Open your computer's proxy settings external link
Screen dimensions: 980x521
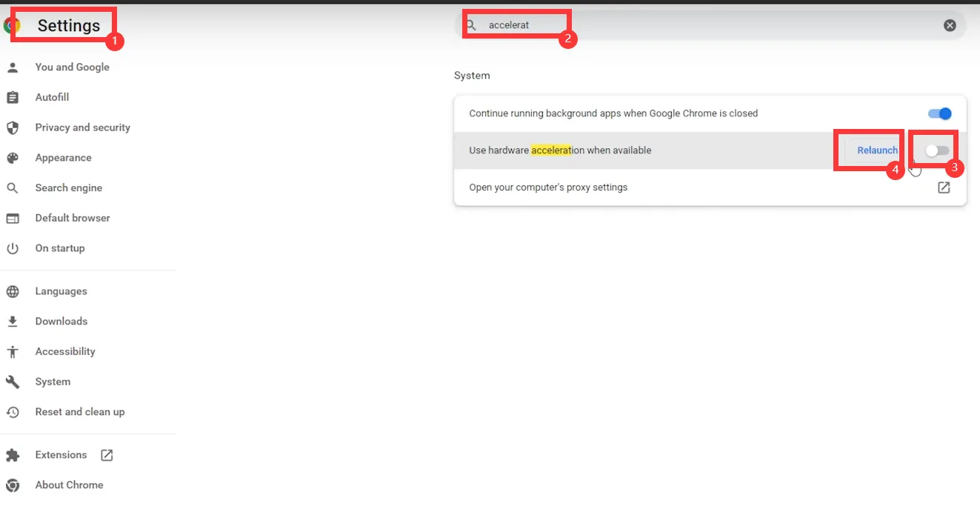pyautogui.click(x=944, y=188)
